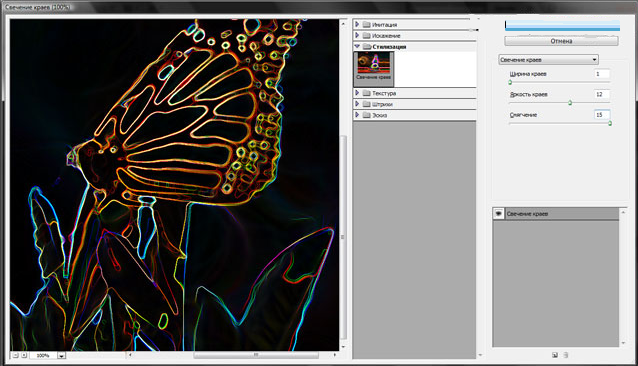Click the Штрихи folder icon
The image size is (638, 366).
(366, 104)
